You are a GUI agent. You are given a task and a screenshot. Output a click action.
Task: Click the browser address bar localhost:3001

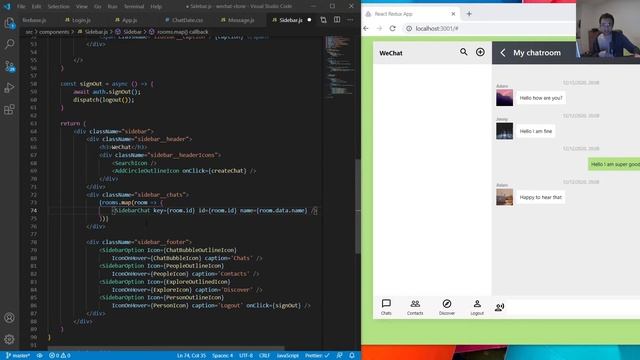pyautogui.click(x=437, y=29)
